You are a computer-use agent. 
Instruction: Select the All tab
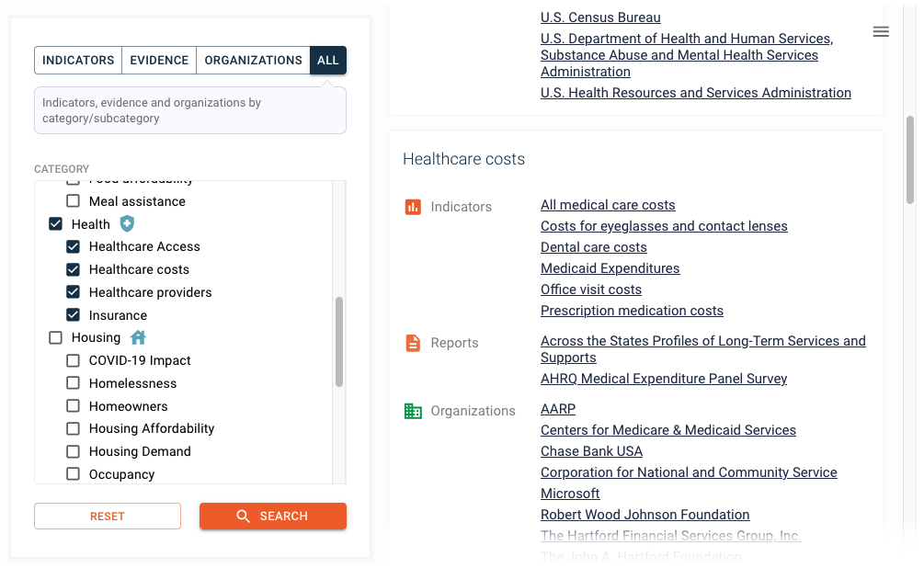pyautogui.click(x=328, y=60)
